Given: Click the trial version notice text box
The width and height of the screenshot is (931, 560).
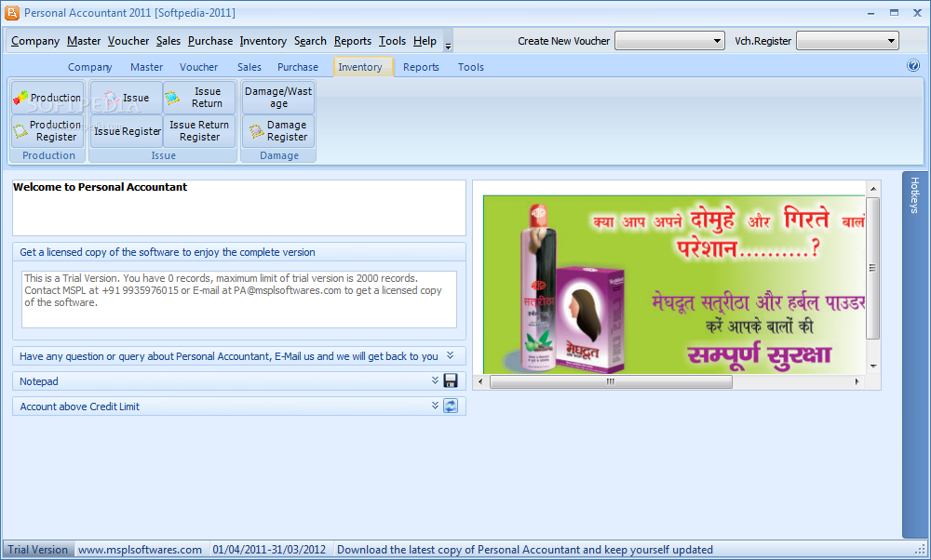Looking at the screenshot, I should pos(238,299).
